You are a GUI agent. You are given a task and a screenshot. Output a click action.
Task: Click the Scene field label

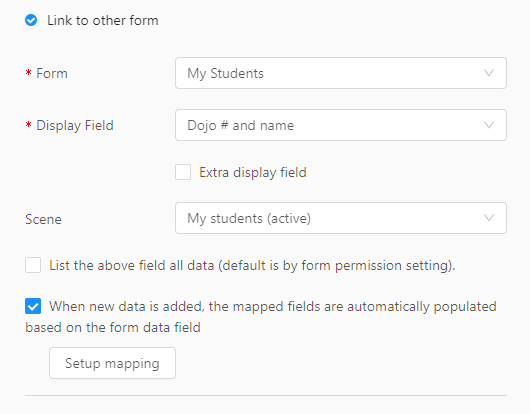point(43,219)
